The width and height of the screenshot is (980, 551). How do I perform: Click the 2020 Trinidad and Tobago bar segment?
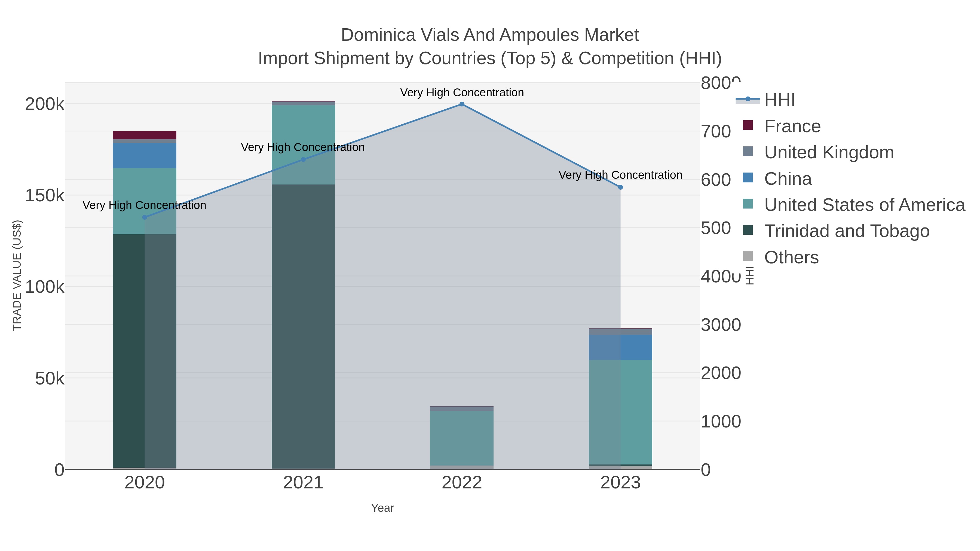point(145,351)
